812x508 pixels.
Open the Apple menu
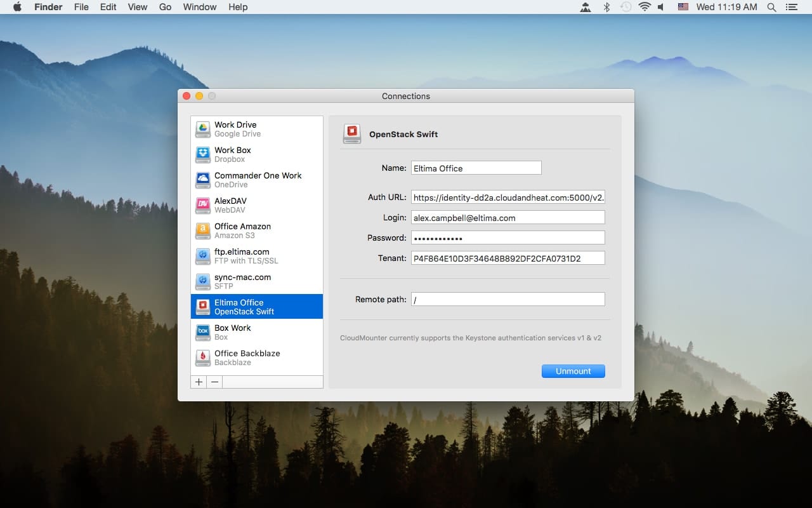click(x=17, y=7)
